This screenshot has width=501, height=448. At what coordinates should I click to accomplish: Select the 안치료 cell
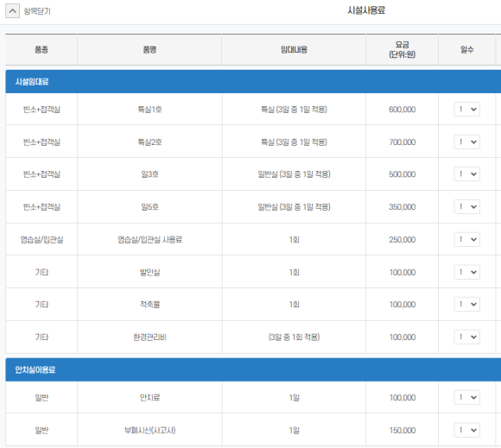point(149,398)
